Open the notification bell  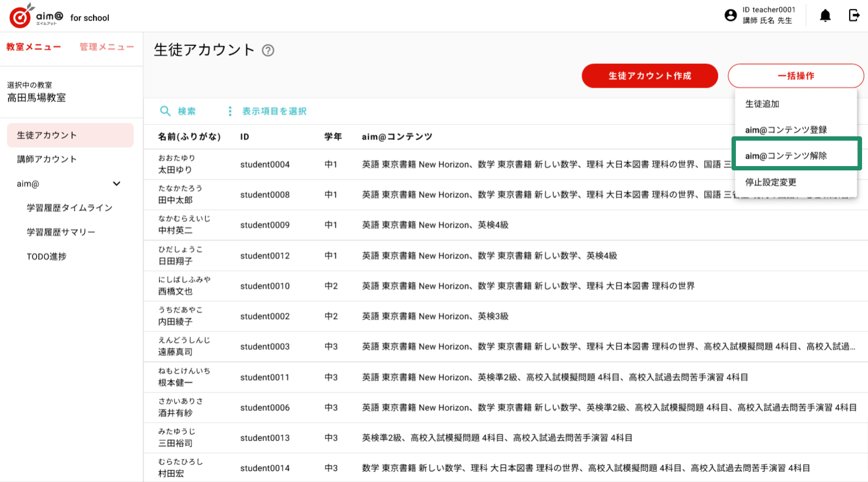tap(825, 16)
